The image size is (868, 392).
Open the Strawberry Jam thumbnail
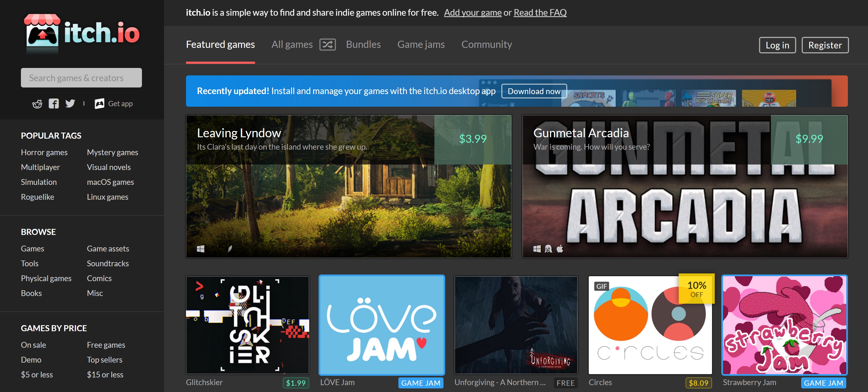784,325
